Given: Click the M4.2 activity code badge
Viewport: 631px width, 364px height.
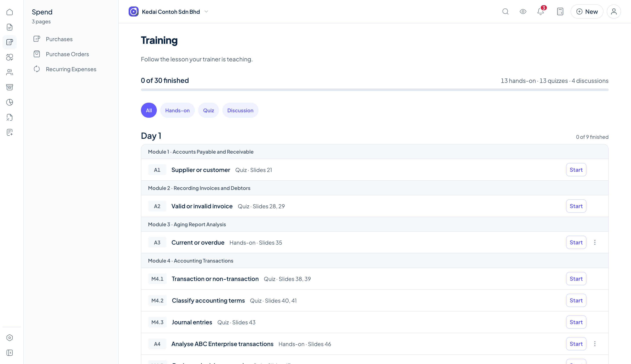Looking at the screenshot, I should click(157, 300).
